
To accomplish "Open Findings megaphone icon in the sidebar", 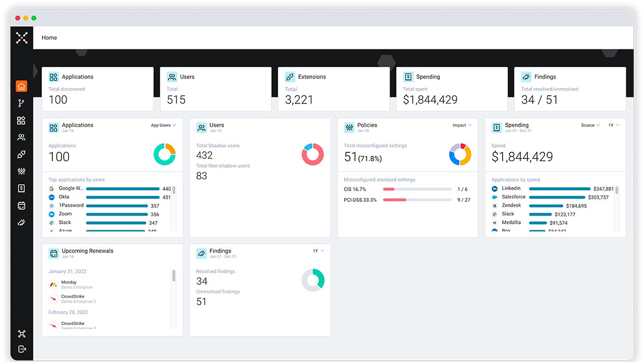I will point(21,222).
